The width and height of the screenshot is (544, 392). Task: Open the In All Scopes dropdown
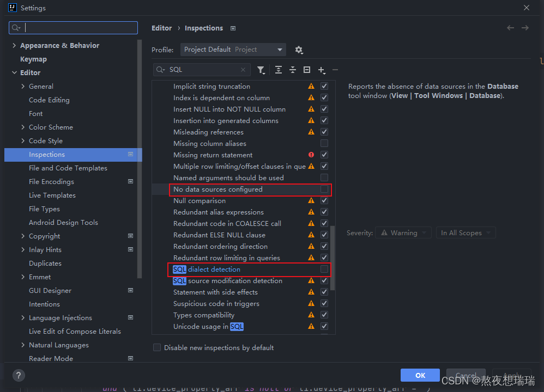pos(466,233)
